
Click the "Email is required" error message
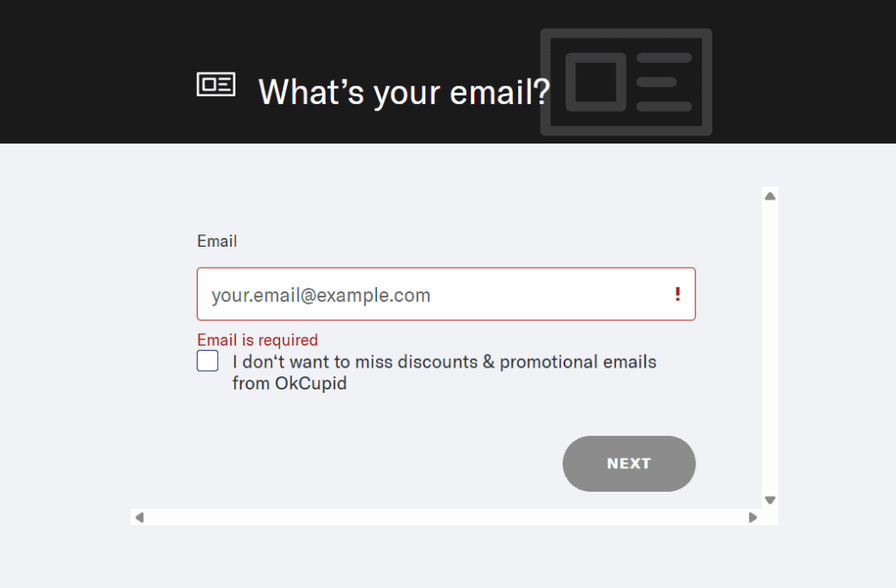coord(257,340)
